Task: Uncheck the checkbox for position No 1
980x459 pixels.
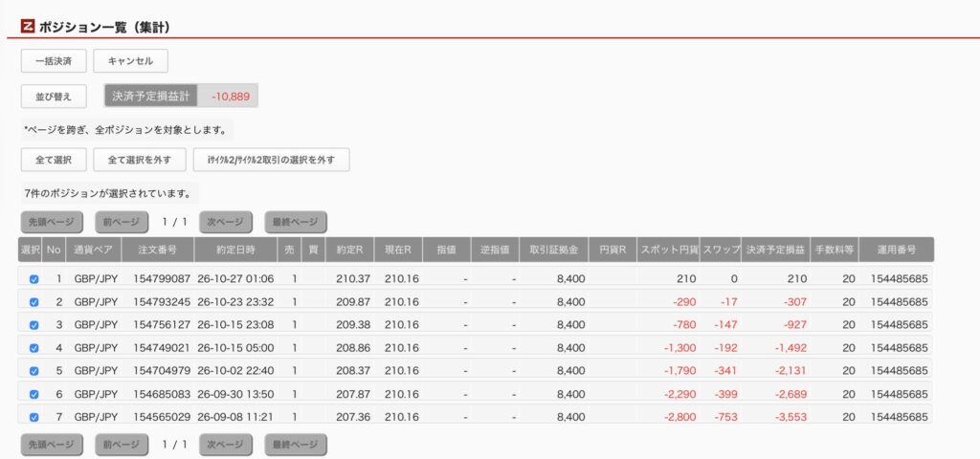Action: tap(33, 279)
